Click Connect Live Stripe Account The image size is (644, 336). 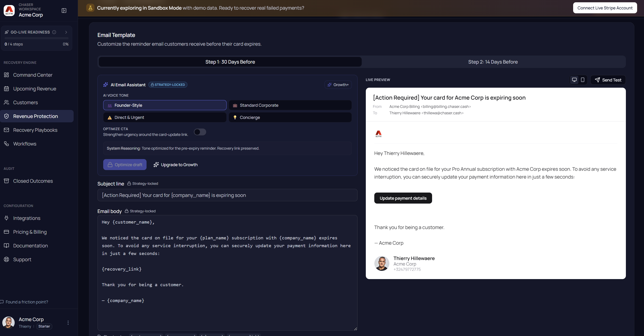pyautogui.click(x=605, y=8)
